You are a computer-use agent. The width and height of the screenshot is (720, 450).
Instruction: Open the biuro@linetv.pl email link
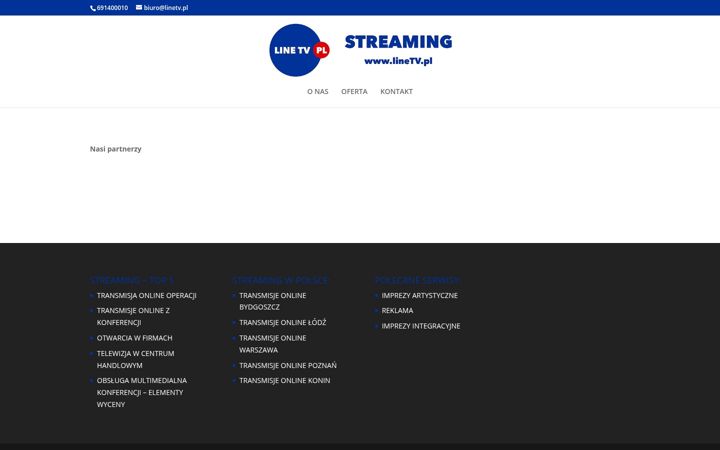click(x=166, y=8)
